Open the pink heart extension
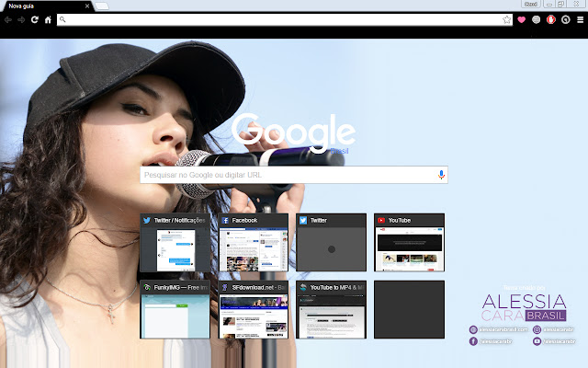Screen dimensions: 588x368 pyautogui.click(x=521, y=19)
